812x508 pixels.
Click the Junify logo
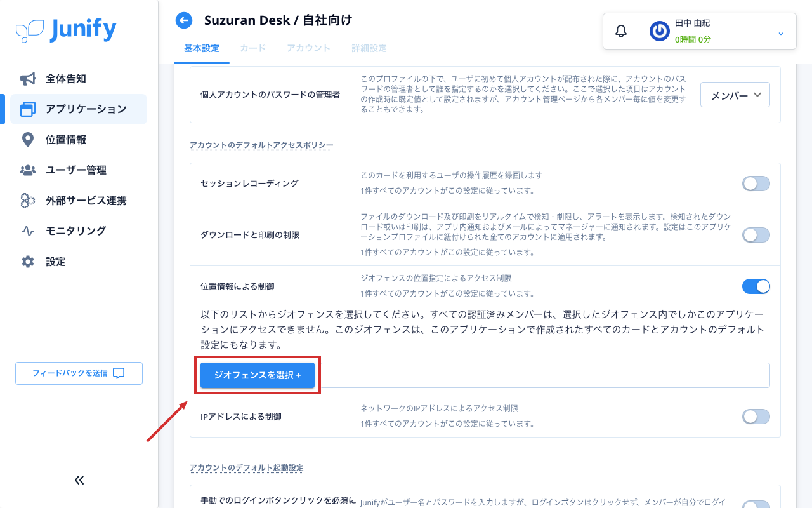tap(66, 30)
